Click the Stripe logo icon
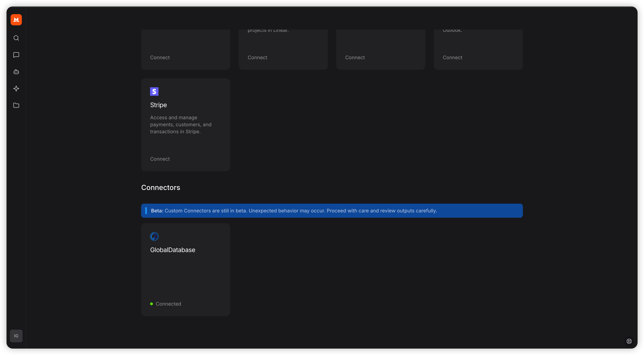The width and height of the screenshot is (644, 355). coord(154,91)
